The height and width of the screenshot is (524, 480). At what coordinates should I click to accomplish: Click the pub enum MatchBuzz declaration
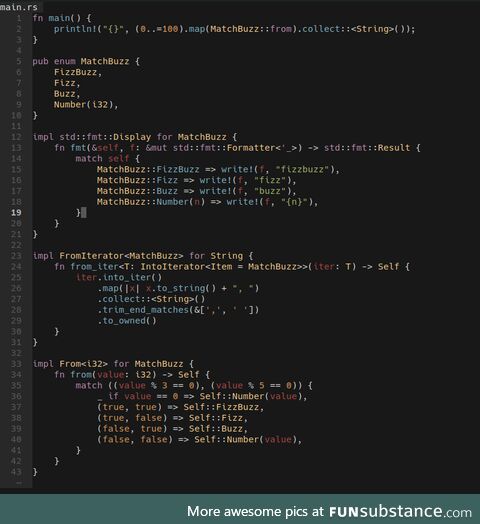tap(86, 61)
